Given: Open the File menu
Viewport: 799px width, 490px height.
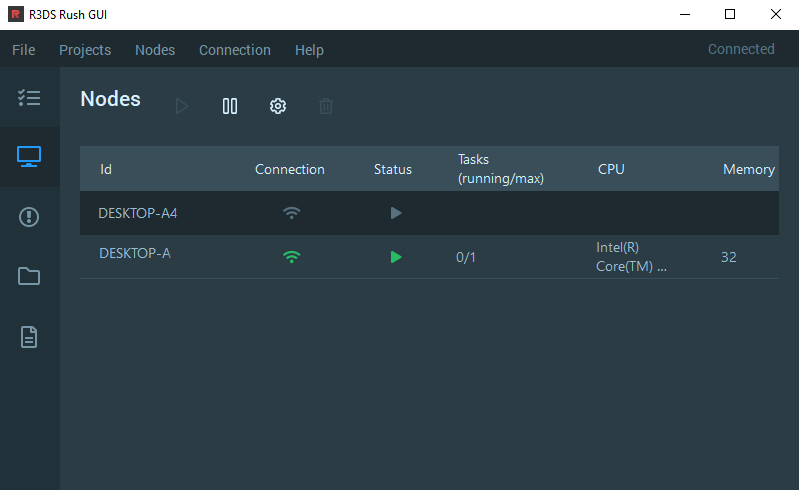Looking at the screenshot, I should click(24, 50).
